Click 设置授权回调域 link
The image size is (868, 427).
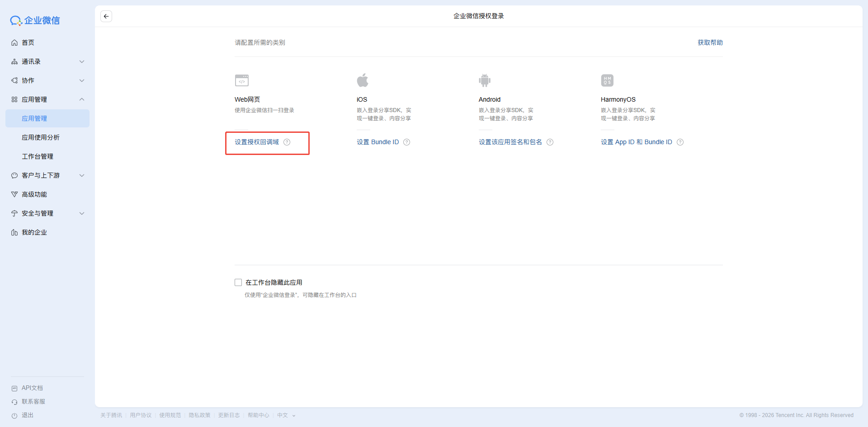point(257,142)
